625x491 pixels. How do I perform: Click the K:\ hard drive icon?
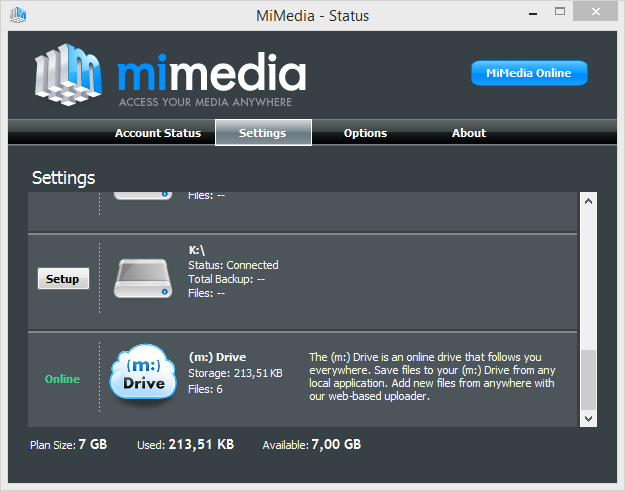pyautogui.click(x=143, y=279)
